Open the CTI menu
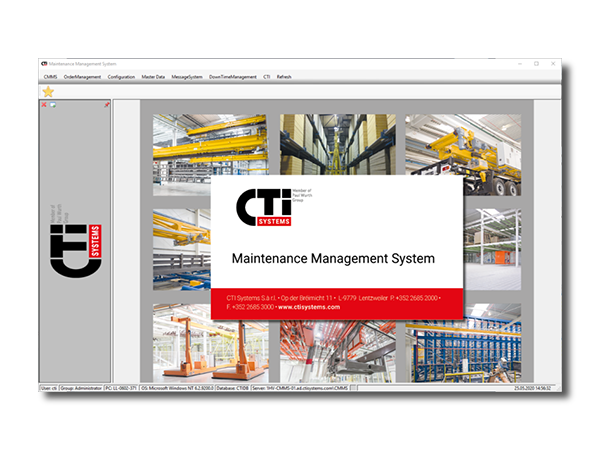This screenshot has width=600, height=450. tap(267, 77)
